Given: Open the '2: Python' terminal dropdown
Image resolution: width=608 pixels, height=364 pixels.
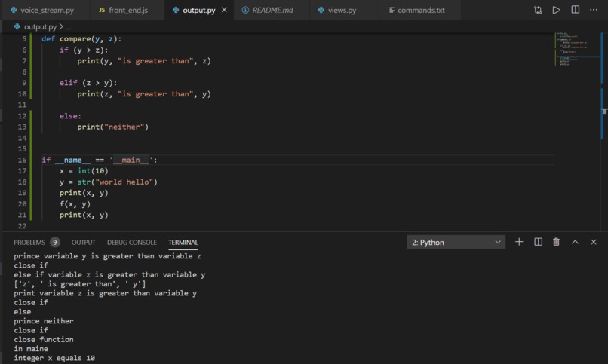Looking at the screenshot, I should 456,243.
